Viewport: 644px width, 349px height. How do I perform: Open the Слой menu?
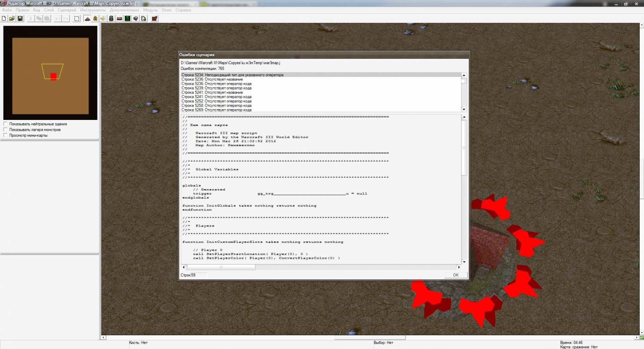pos(49,10)
